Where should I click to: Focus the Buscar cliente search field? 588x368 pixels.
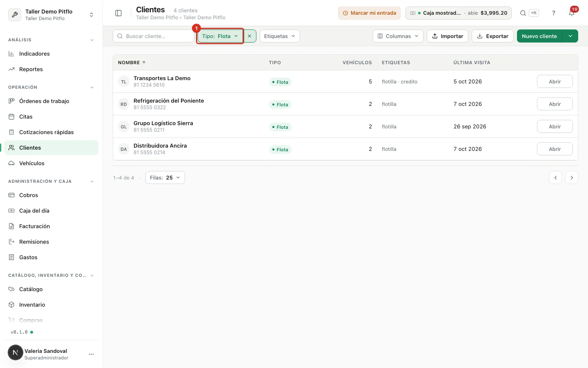[154, 36]
